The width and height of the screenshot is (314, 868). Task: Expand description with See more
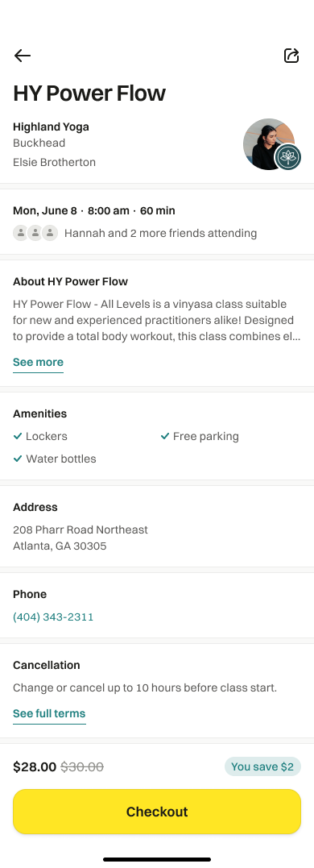coord(38,362)
